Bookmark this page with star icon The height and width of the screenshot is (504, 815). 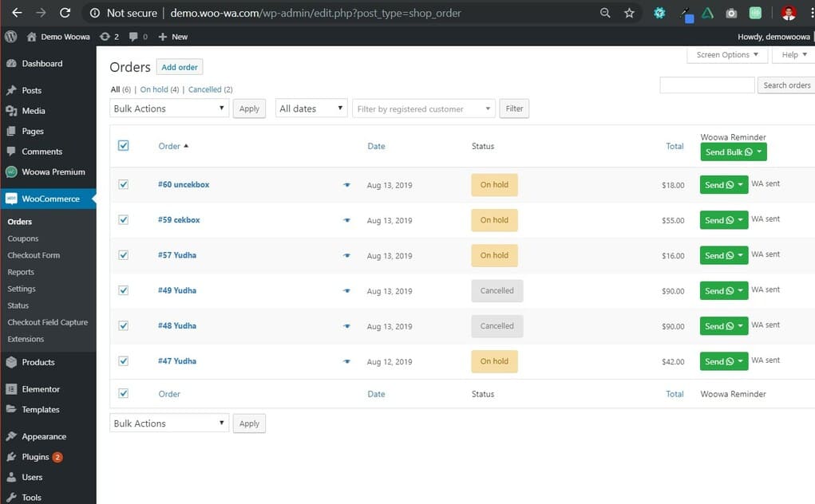pyautogui.click(x=629, y=13)
